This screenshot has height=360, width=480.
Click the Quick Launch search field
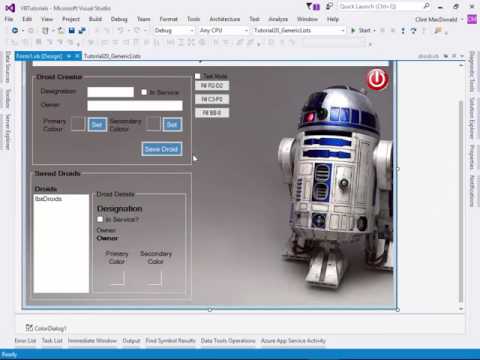coord(380,6)
